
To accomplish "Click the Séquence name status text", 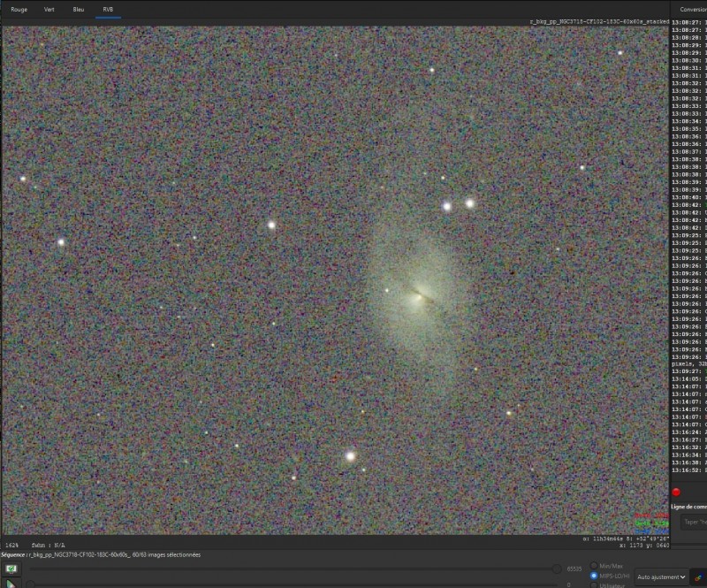I will 65,554.
